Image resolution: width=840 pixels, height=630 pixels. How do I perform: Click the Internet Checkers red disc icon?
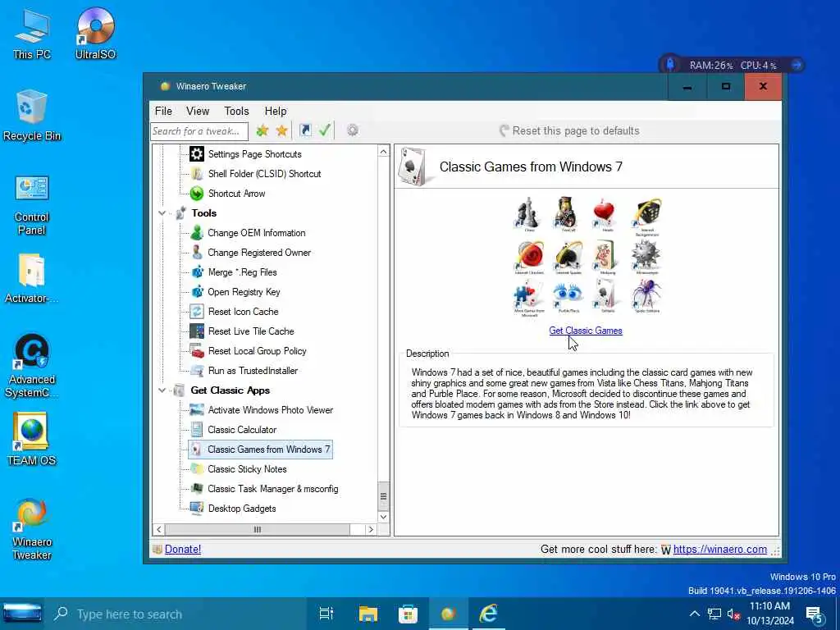click(x=529, y=256)
